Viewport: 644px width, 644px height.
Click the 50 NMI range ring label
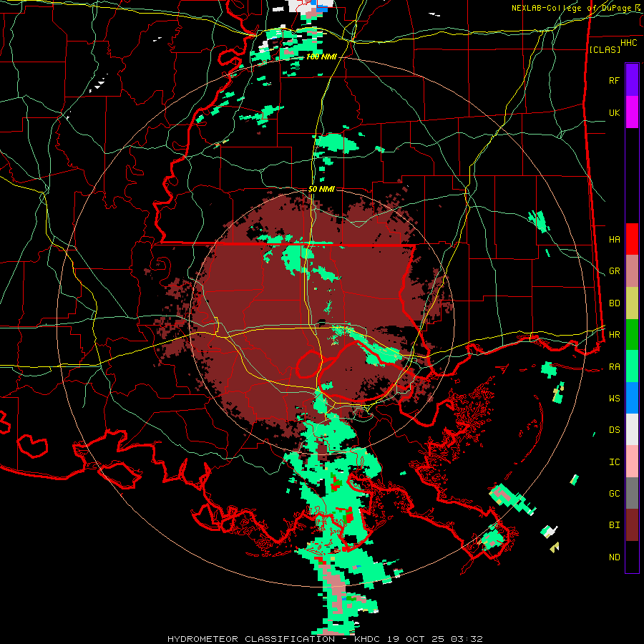click(x=321, y=189)
